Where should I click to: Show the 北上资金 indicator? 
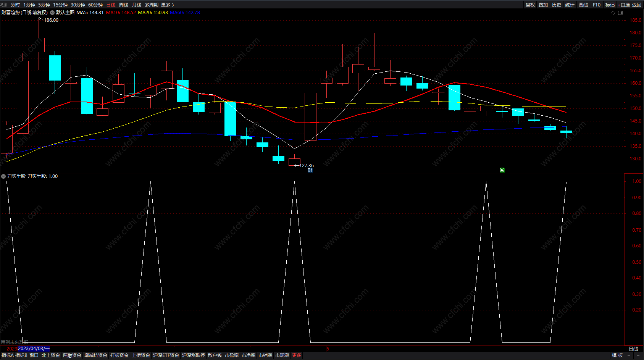point(51,355)
